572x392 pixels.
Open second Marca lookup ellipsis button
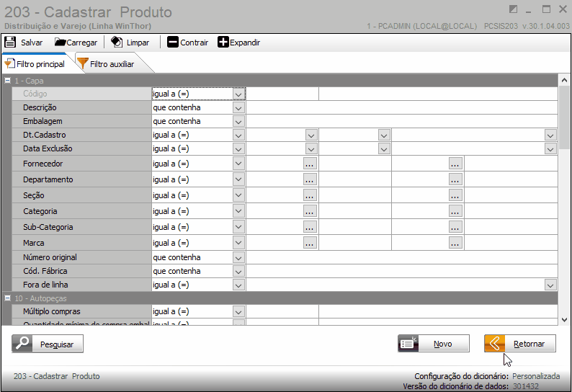coord(455,243)
